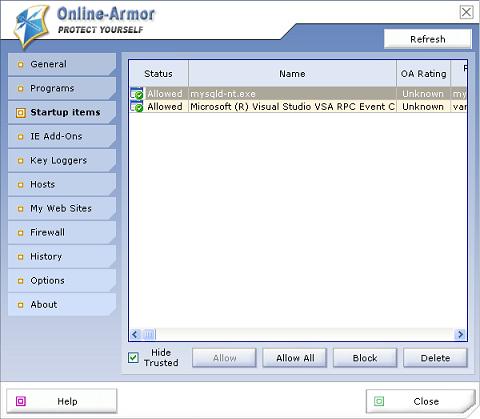Open the My Web Sites section
The height and width of the screenshot is (419, 480).
coord(62,208)
